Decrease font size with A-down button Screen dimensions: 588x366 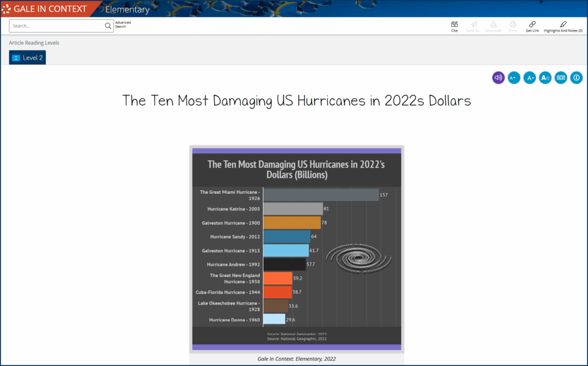(514, 78)
